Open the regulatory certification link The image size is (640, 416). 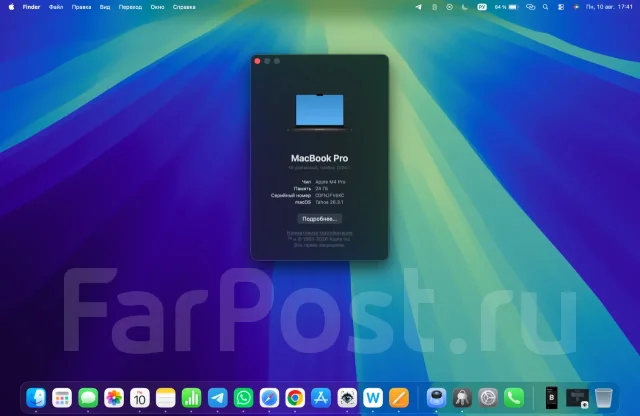320,233
